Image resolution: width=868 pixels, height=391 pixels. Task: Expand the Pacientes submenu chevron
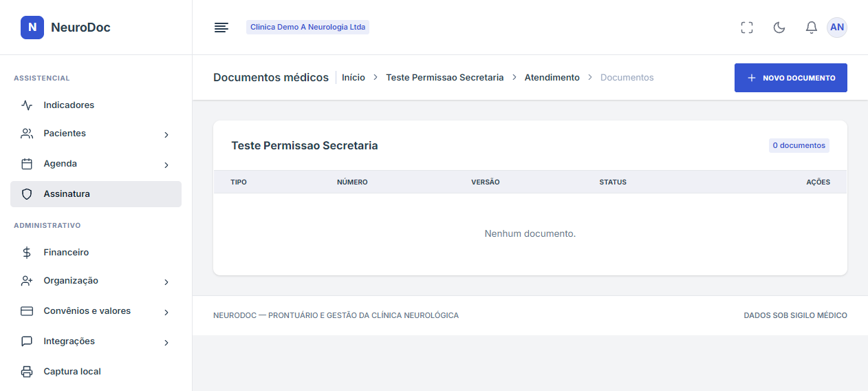pyautogui.click(x=166, y=135)
